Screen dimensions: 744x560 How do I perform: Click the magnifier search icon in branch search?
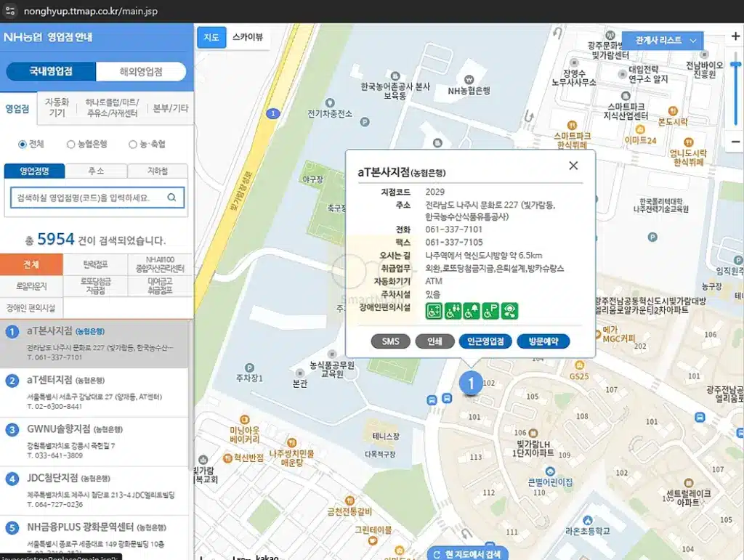click(x=172, y=198)
